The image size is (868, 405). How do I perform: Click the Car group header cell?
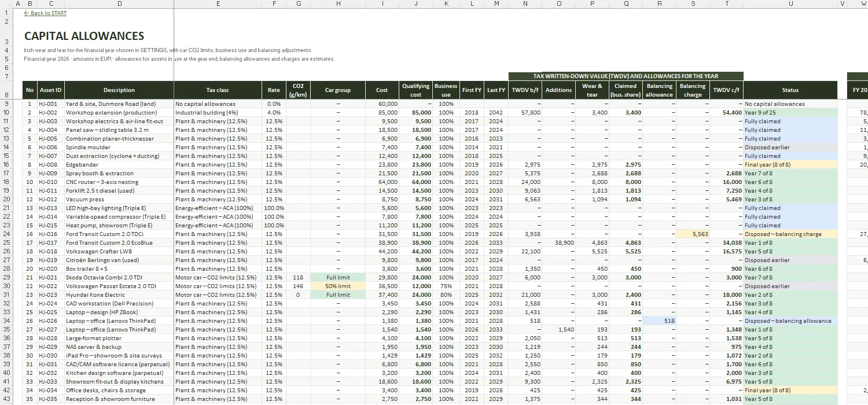coord(338,90)
